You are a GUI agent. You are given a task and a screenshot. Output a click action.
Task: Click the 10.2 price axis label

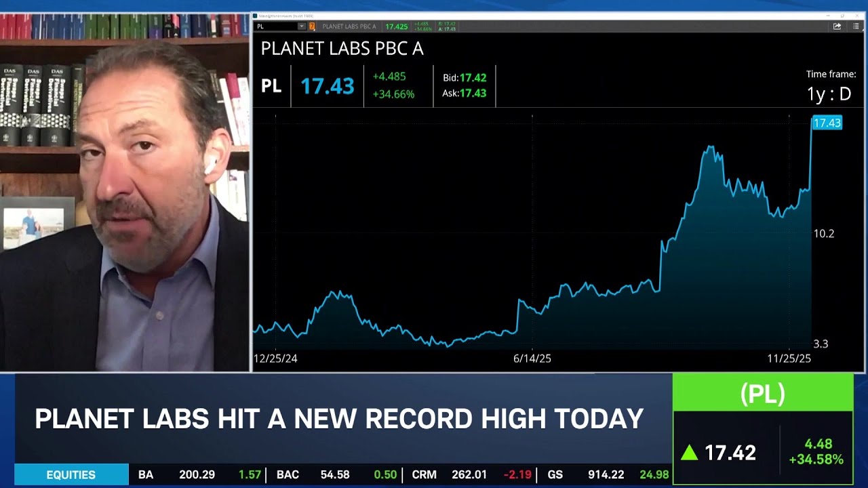tap(824, 234)
